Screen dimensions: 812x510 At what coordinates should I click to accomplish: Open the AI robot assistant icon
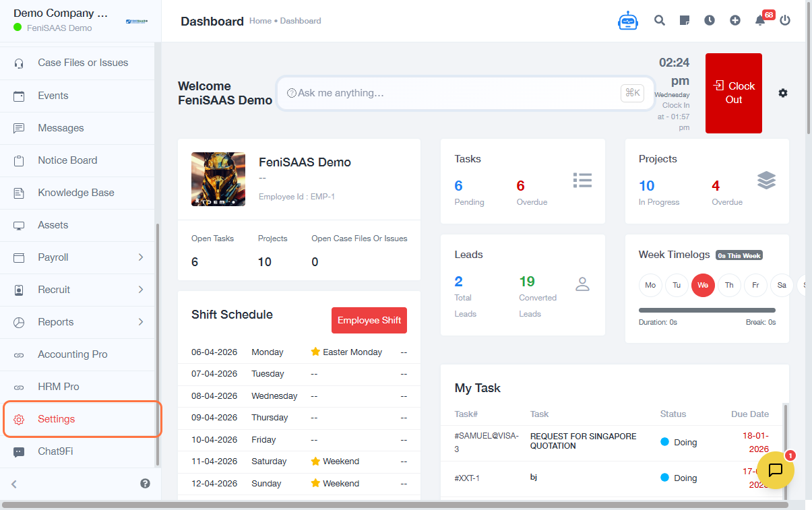click(627, 21)
